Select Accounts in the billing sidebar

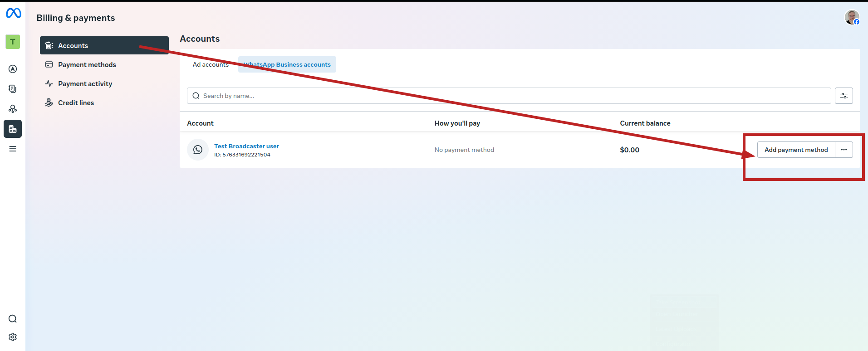tap(104, 45)
